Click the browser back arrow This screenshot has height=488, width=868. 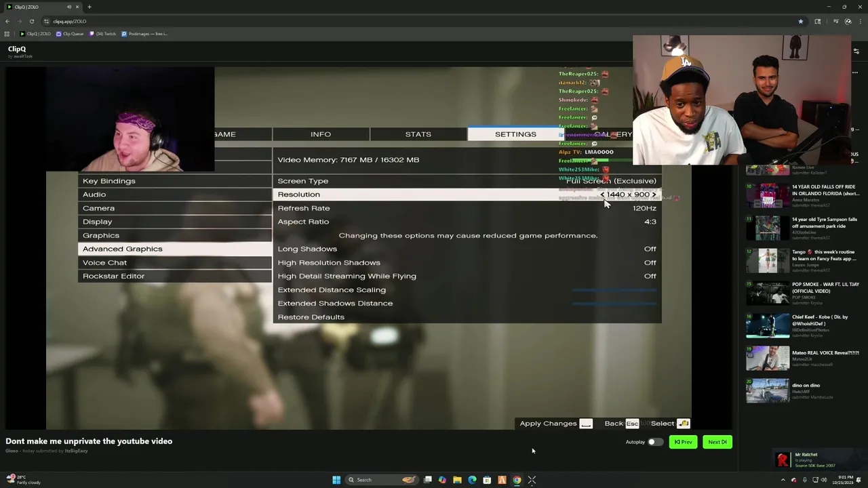(7, 21)
